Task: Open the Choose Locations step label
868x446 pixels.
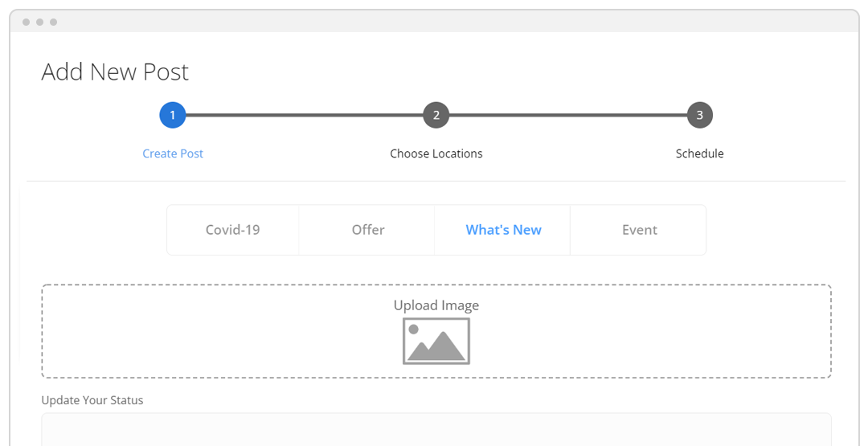Action: [436, 153]
